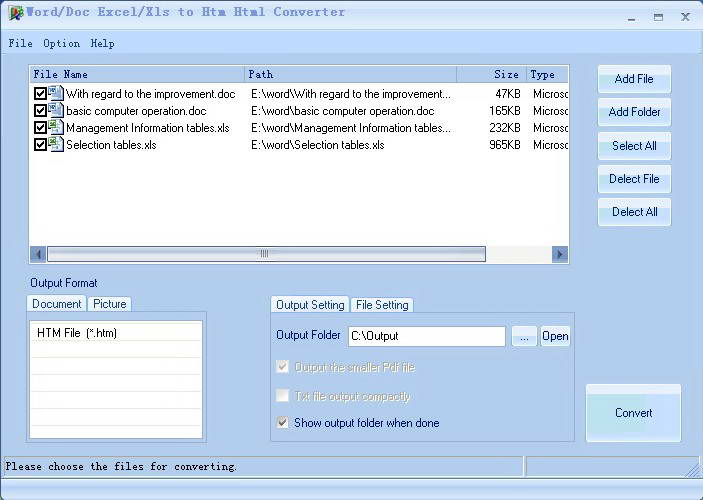This screenshot has width=703, height=500.
Task: Switch to the Document tab
Action: (x=56, y=304)
